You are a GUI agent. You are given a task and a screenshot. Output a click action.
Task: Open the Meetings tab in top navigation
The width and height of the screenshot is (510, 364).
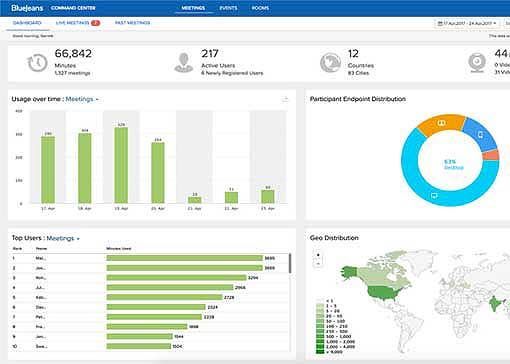193,8
